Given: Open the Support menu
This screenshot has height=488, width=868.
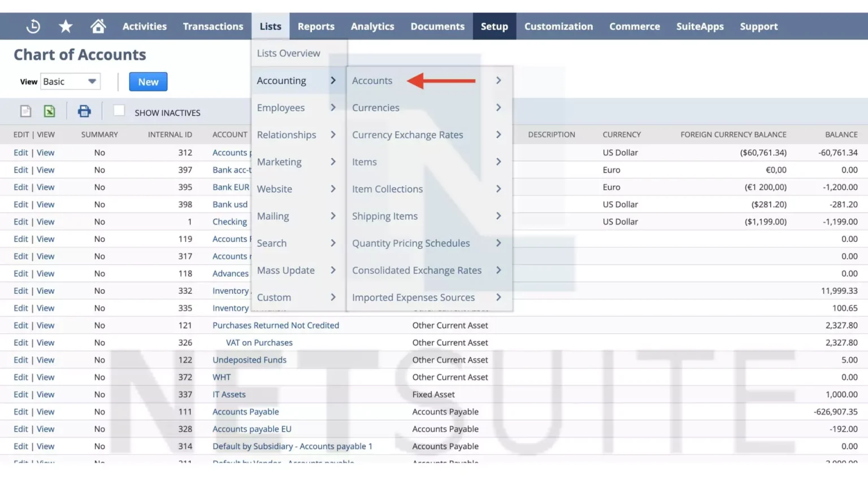Looking at the screenshot, I should [x=759, y=26].
